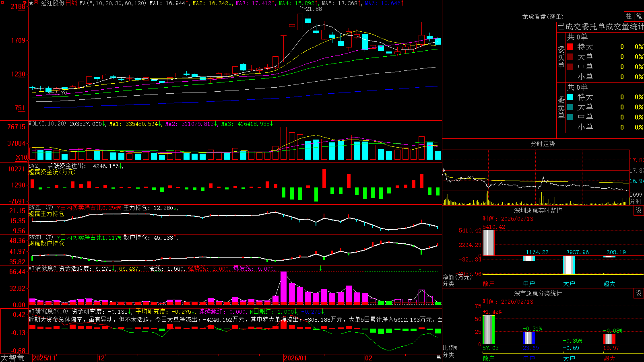
Task: Click the 延江股份 stock name
Action: (x=52, y=3)
